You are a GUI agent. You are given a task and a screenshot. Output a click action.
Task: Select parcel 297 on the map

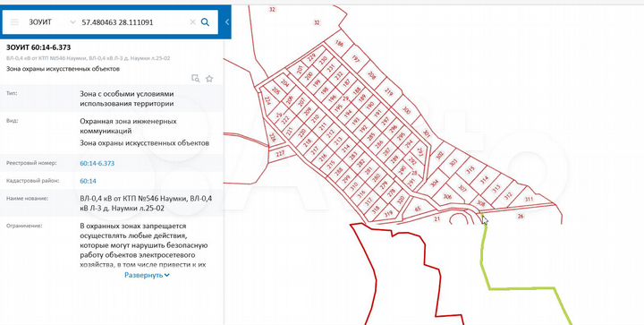[385, 121]
